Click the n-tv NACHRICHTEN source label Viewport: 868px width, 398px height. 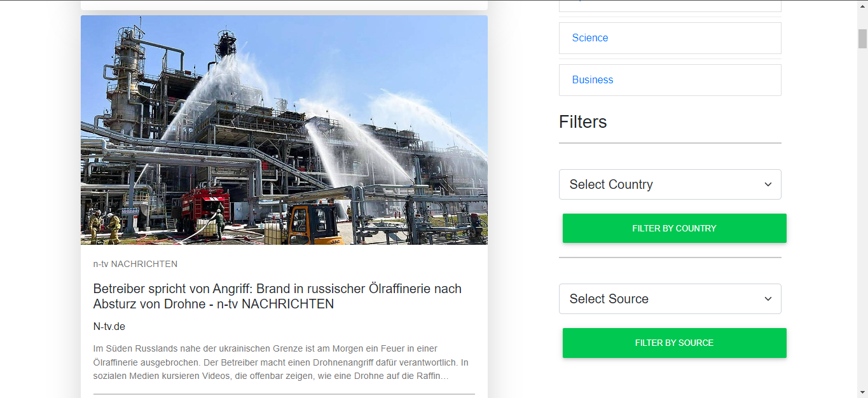(135, 264)
